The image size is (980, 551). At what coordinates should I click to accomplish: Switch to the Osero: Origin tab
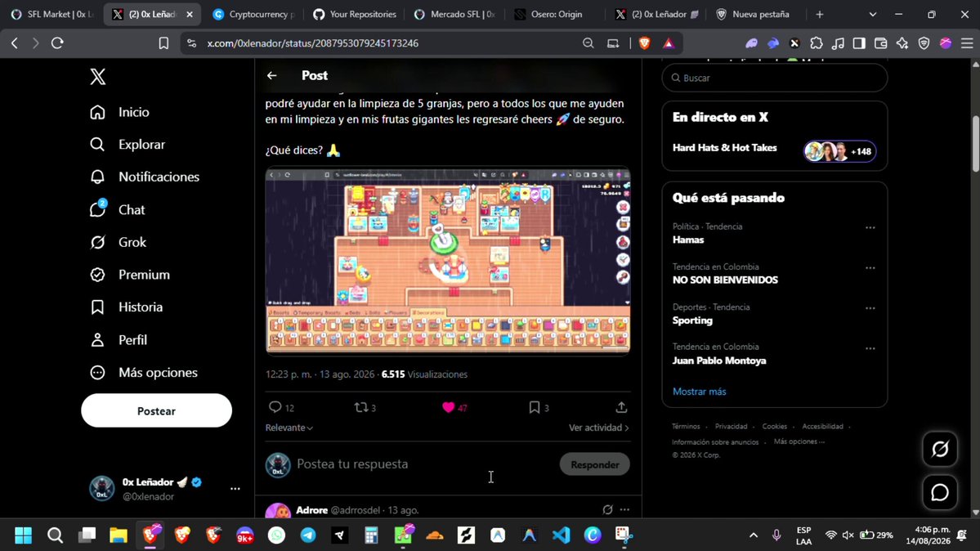[x=557, y=15]
